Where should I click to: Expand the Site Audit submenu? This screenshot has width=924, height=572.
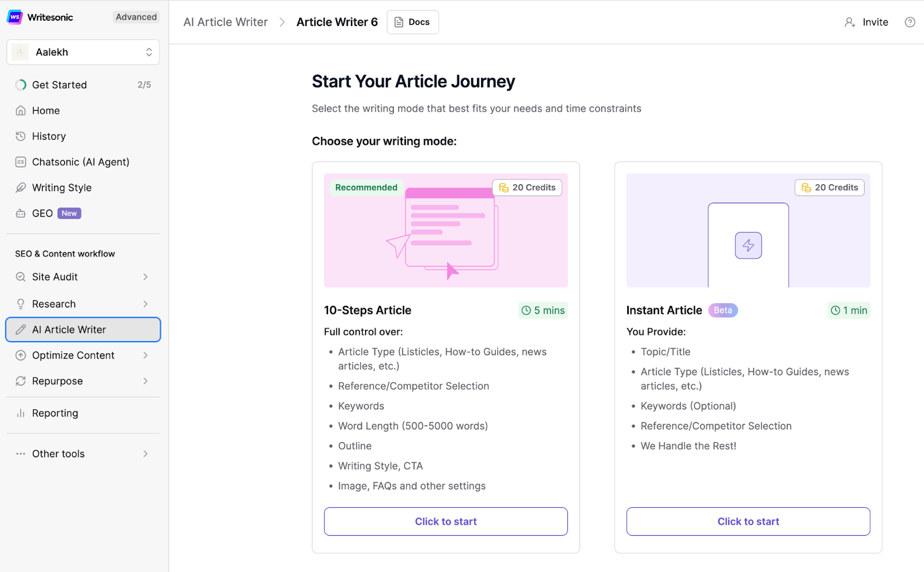coord(146,277)
